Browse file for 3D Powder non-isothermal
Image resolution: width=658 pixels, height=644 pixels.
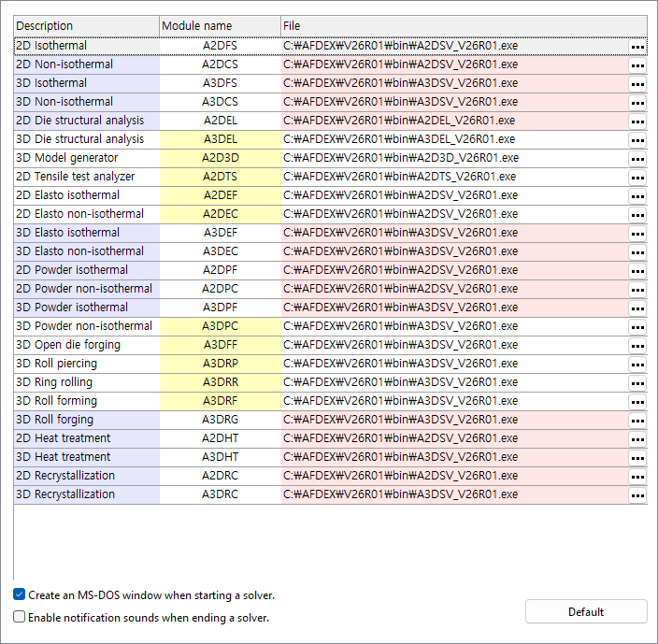point(637,326)
